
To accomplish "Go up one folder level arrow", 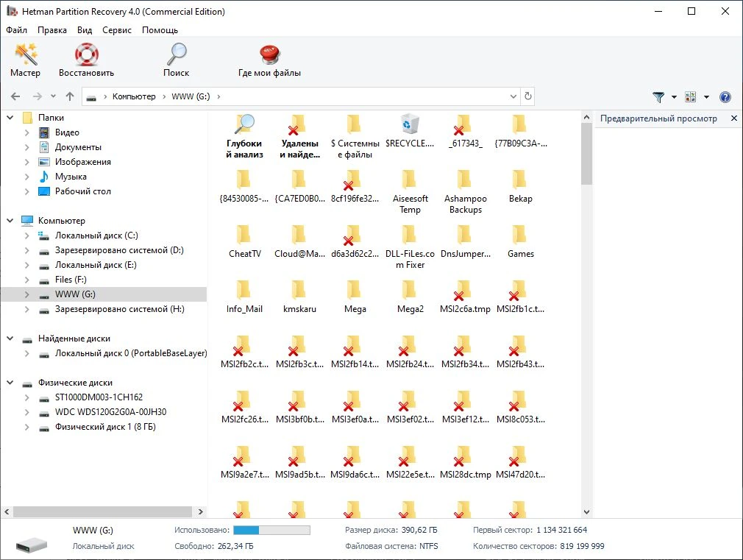I will tap(70, 96).
